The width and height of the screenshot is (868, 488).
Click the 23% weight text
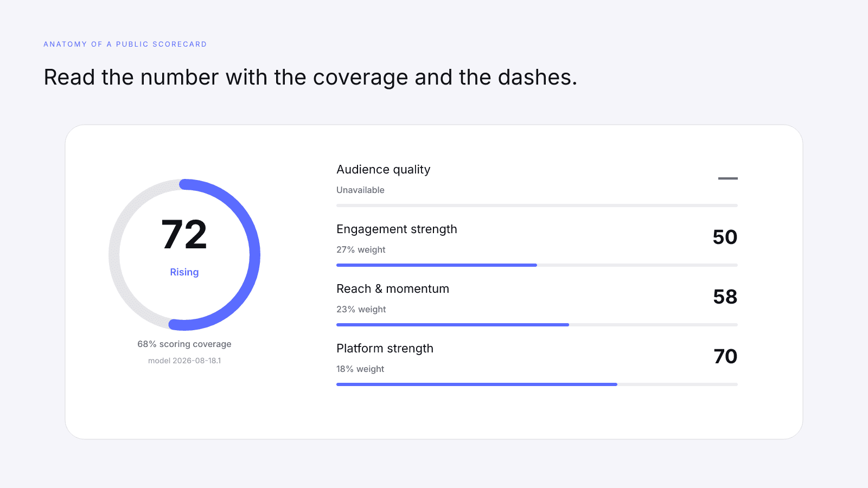coord(361,310)
